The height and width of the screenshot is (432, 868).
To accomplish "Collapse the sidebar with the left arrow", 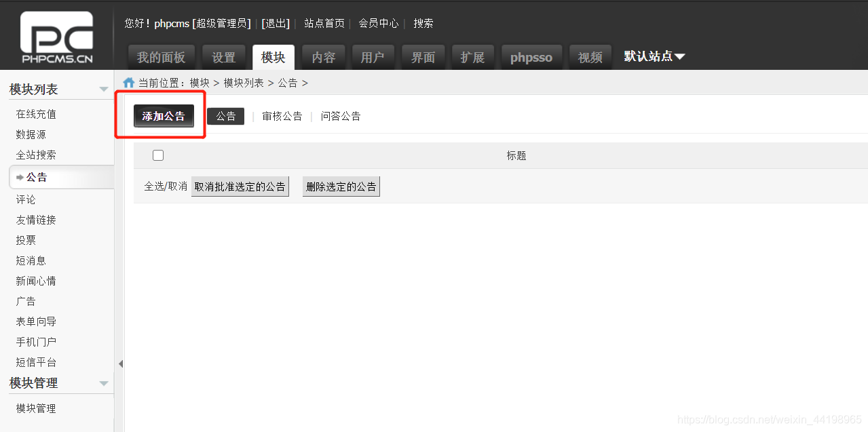I will pyautogui.click(x=120, y=364).
